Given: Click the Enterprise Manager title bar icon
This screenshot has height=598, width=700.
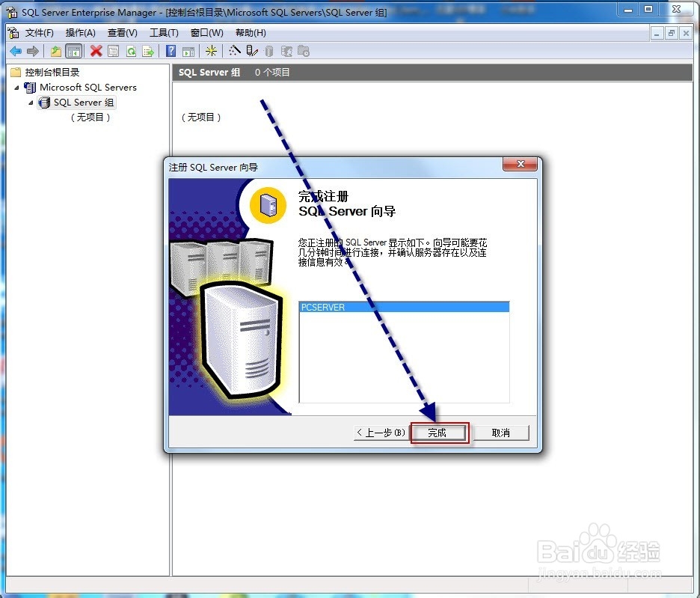Looking at the screenshot, I should (12, 12).
